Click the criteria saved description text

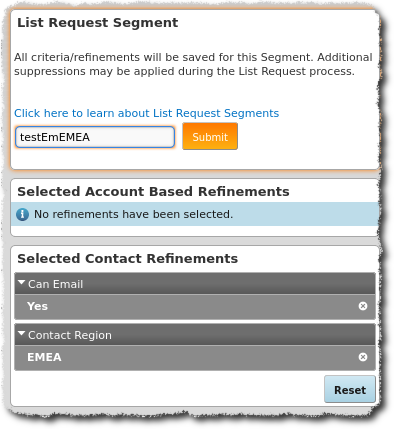[193, 64]
